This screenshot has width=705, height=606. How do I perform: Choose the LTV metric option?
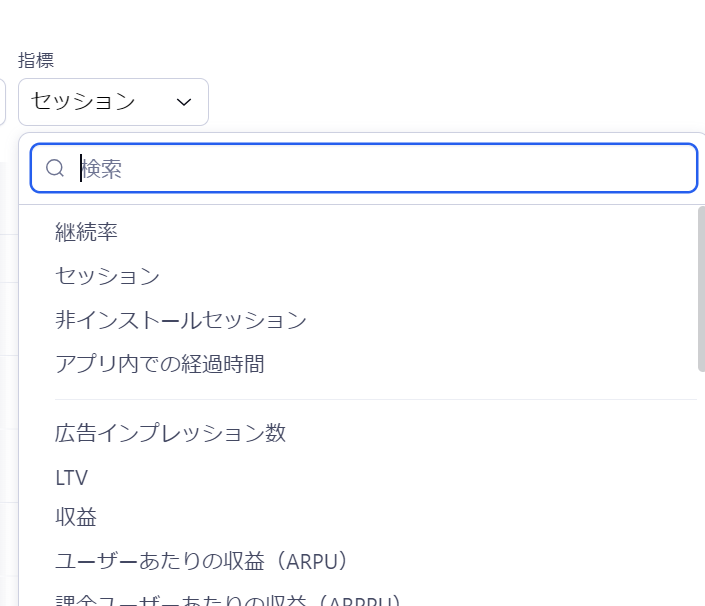[x=72, y=478]
